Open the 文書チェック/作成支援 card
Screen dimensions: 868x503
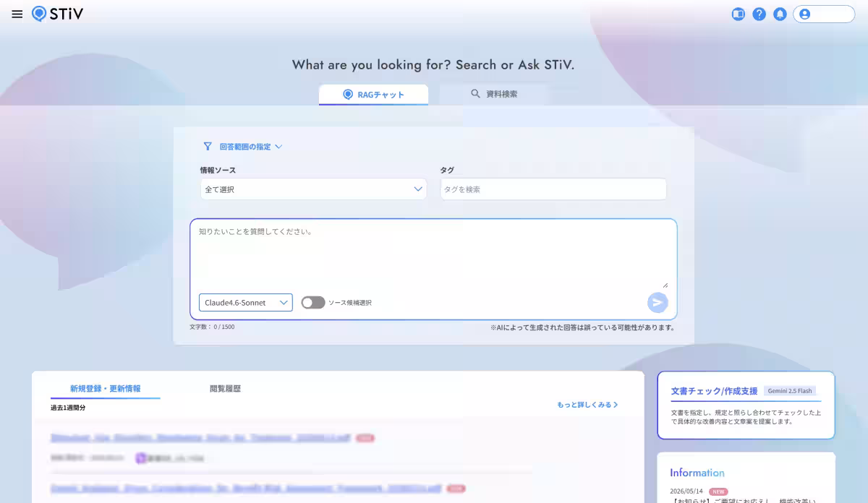[x=746, y=405]
